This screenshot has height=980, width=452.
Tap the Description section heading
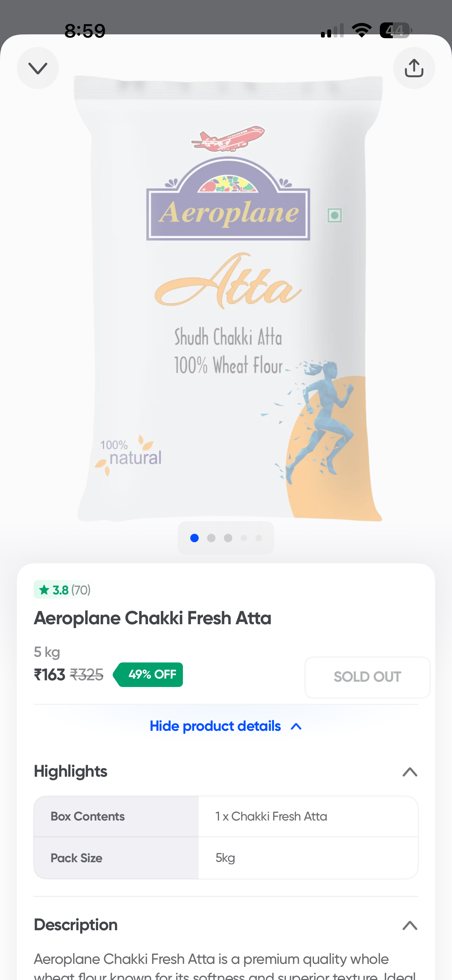coord(76,925)
